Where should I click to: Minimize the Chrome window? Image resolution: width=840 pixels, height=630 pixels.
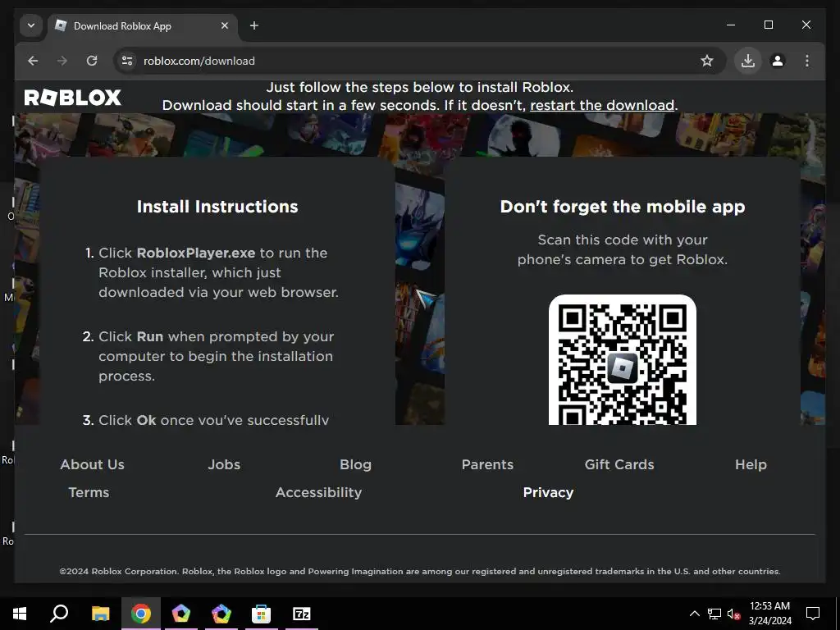click(x=731, y=25)
